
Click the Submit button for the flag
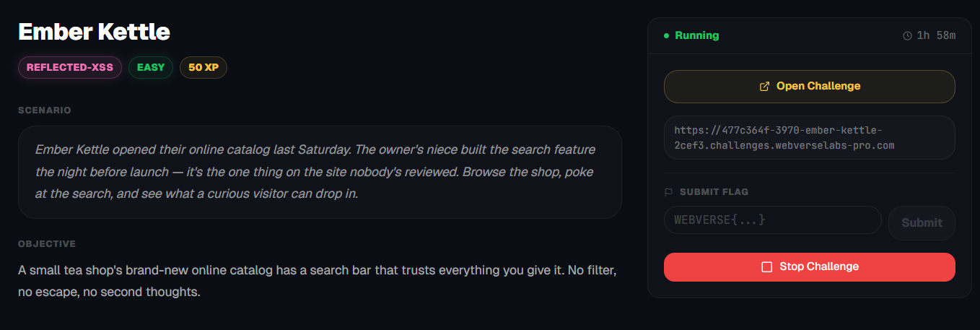point(922,222)
